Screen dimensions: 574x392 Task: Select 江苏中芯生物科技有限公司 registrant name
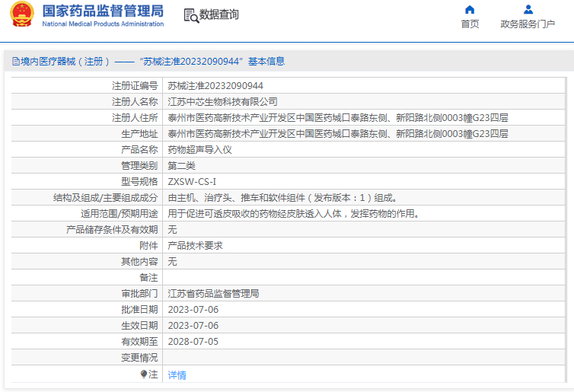[222, 102]
